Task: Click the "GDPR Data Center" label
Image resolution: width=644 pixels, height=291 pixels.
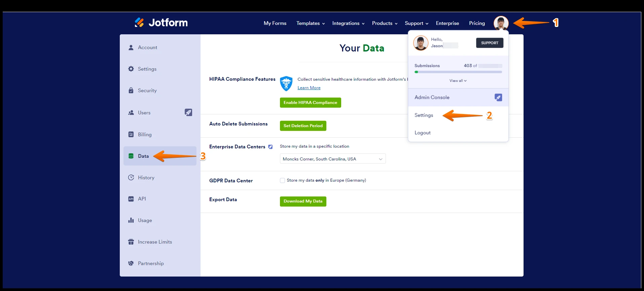Action: tap(231, 181)
